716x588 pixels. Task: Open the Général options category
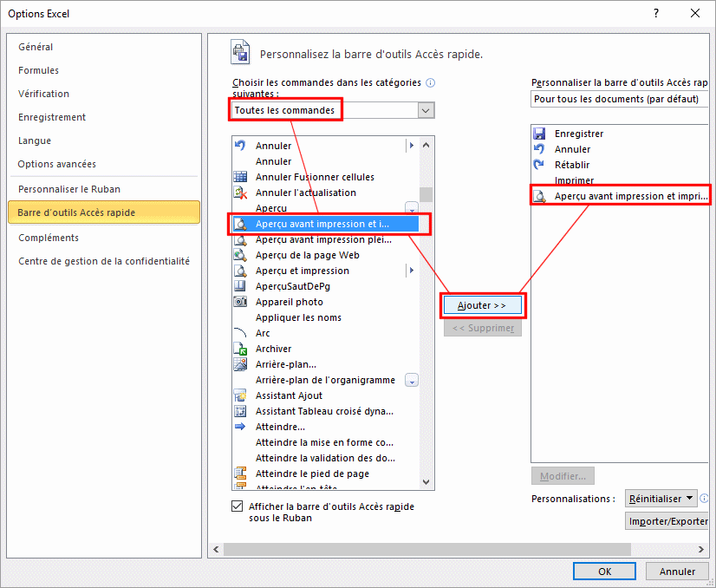click(x=36, y=47)
